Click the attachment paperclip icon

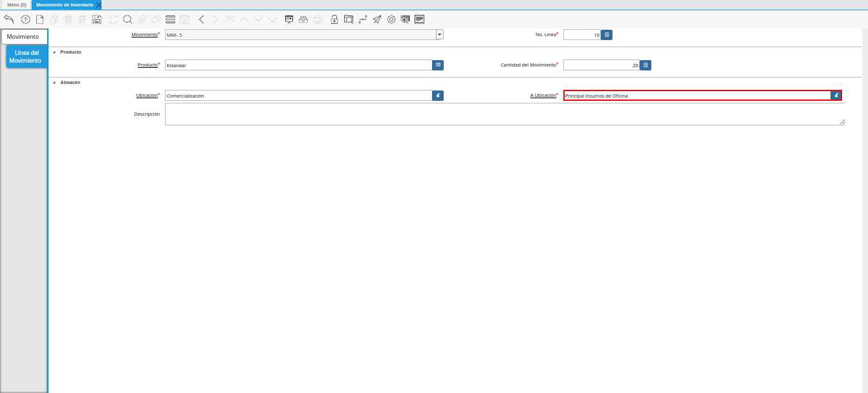(142, 19)
